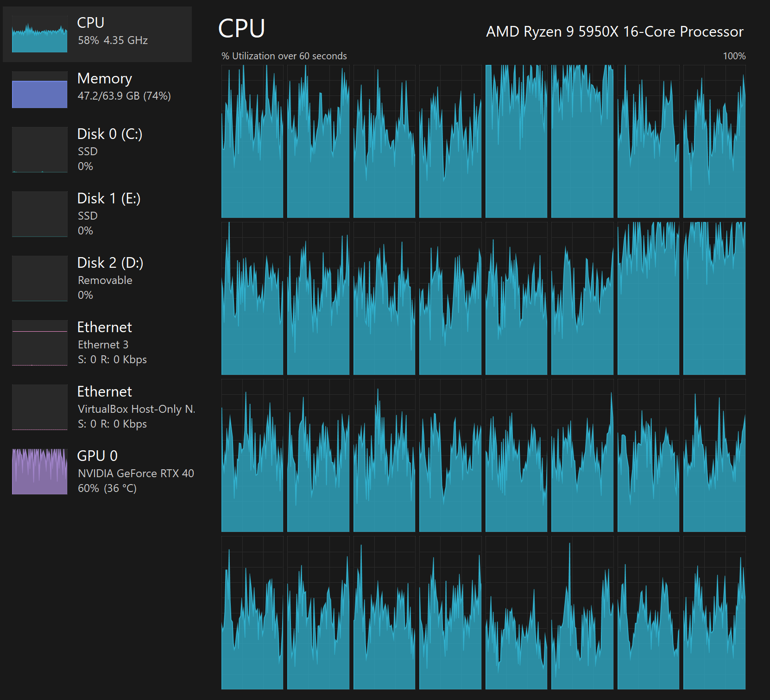Screen dimensions: 770x700
Task: Show the removable Disk 2 (D:) stats
Action: pyautogui.click(x=110, y=263)
